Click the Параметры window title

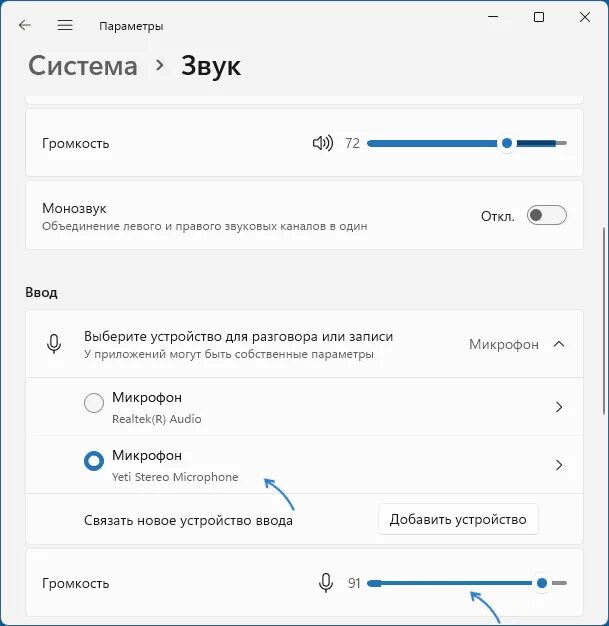click(131, 26)
